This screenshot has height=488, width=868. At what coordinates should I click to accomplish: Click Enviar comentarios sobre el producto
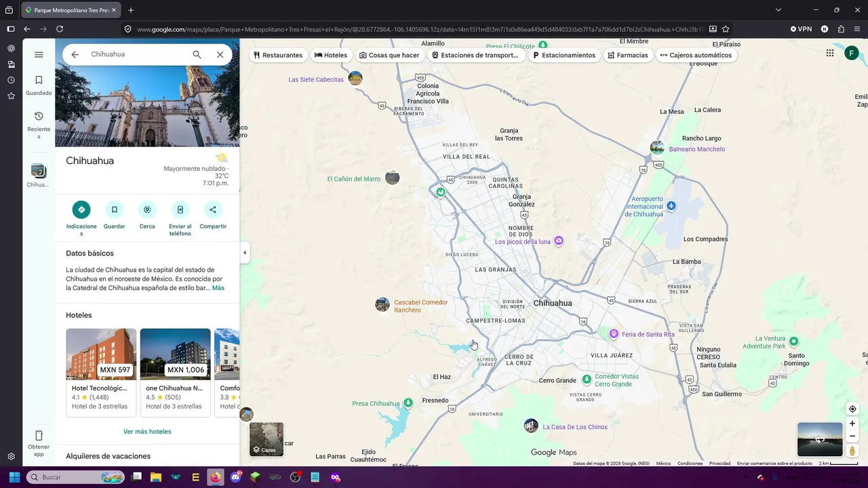point(774,464)
